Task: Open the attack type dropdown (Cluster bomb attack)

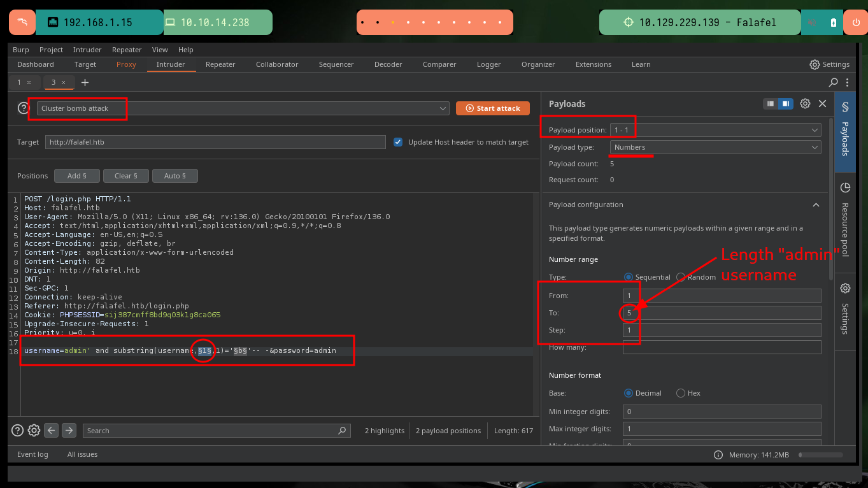Action: tap(243, 108)
